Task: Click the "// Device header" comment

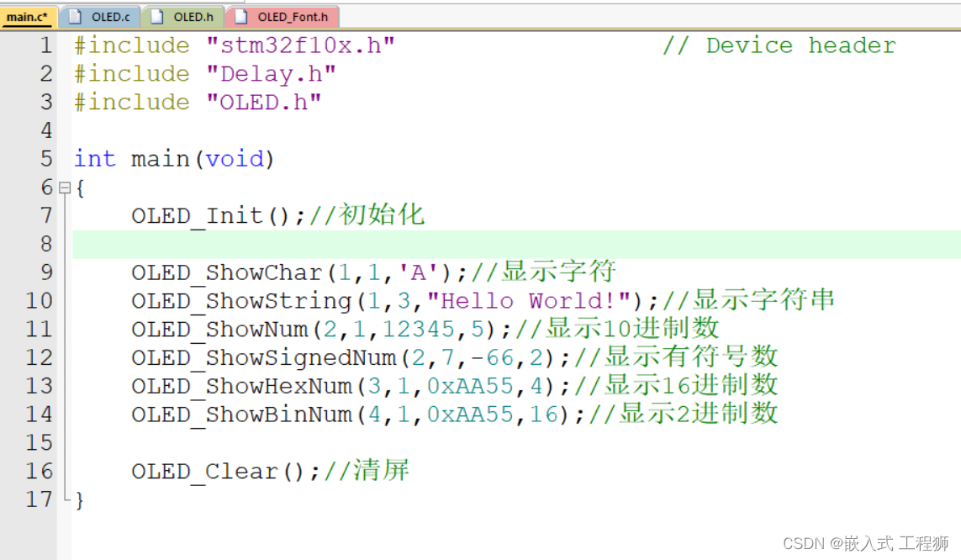Action: pos(779,46)
